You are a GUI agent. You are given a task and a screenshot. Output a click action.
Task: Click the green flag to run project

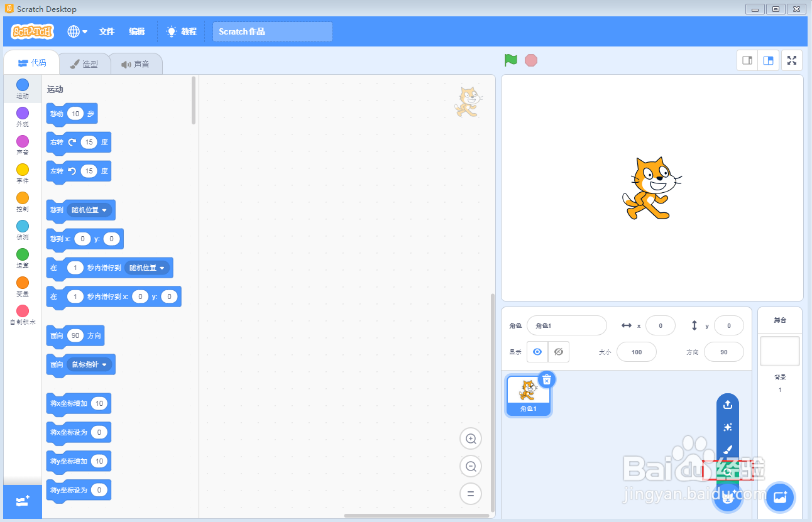510,60
